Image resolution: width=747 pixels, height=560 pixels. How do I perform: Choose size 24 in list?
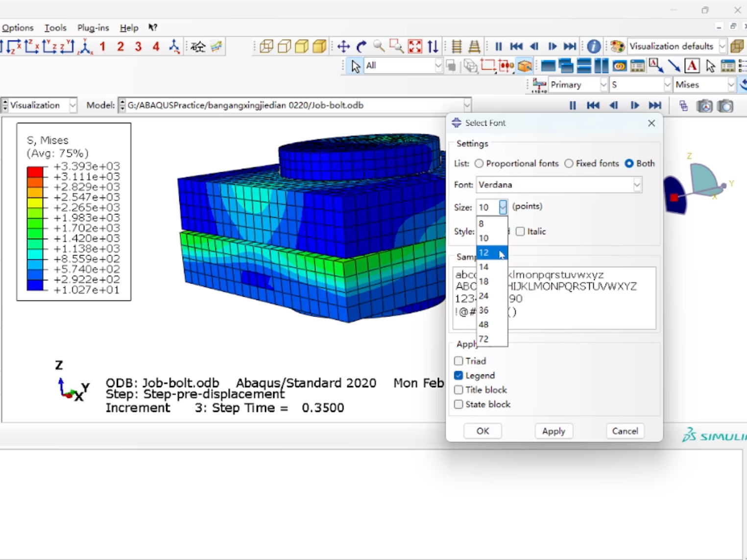tap(492, 296)
